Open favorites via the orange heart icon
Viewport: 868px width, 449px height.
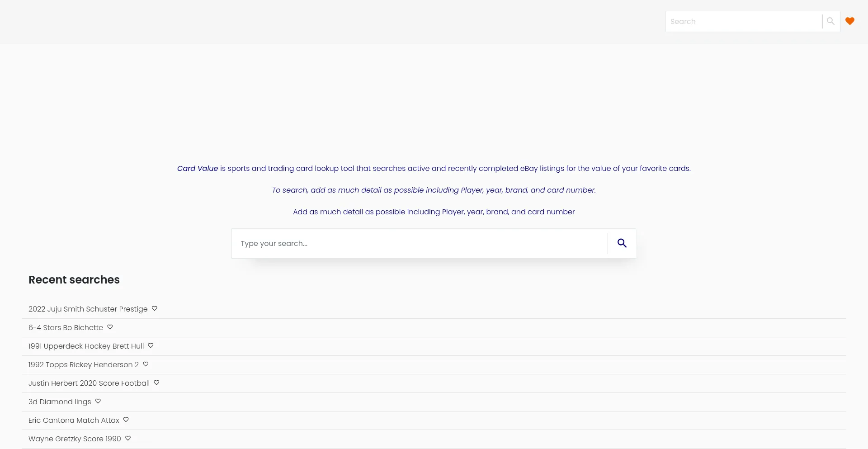click(849, 21)
